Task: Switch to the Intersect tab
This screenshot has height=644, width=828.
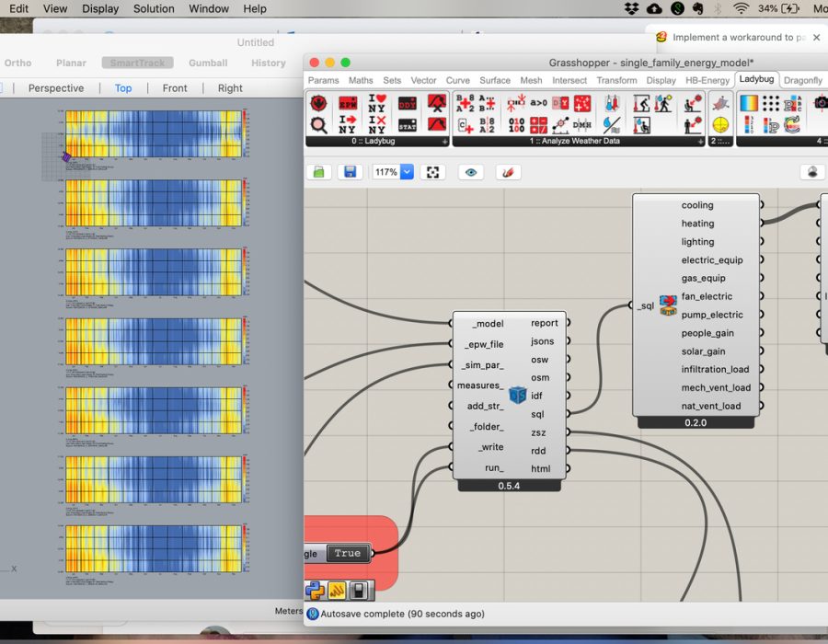Action: point(569,80)
